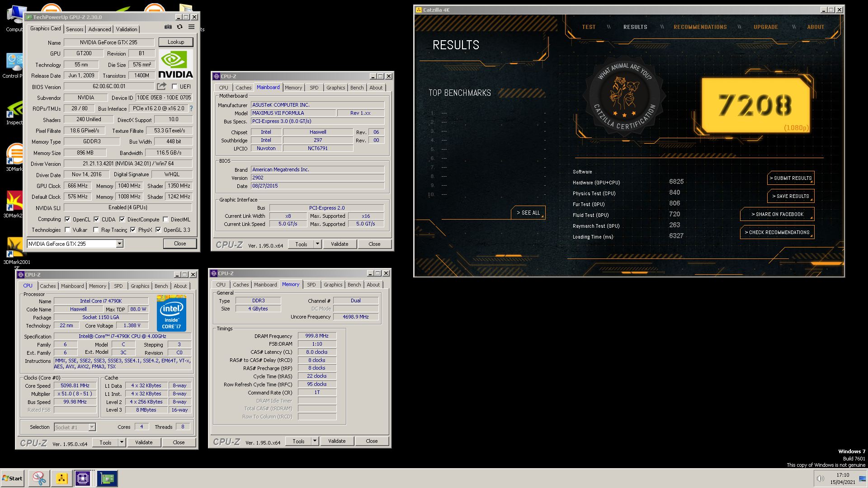Image resolution: width=868 pixels, height=488 pixels.
Task: Toggle the UEFI checkbox
Action: point(175,87)
